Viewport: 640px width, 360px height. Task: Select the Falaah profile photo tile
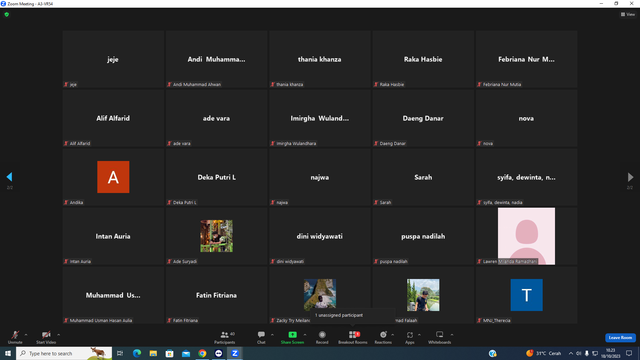pyautogui.click(x=423, y=295)
